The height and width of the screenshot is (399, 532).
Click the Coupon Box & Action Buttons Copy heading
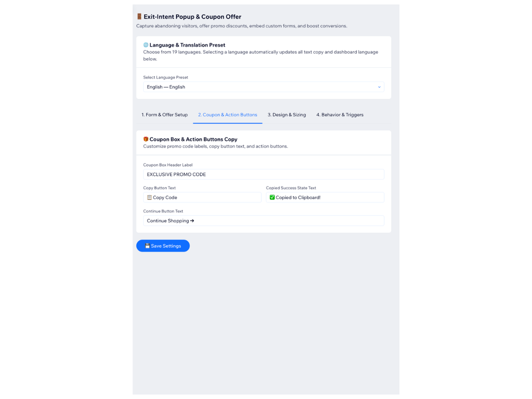coord(193,139)
